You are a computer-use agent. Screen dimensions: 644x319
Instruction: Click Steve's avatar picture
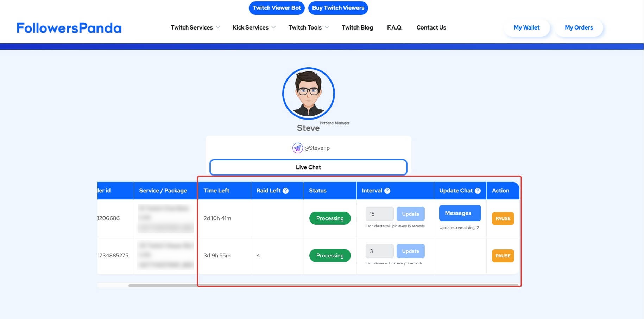coord(309,94)
